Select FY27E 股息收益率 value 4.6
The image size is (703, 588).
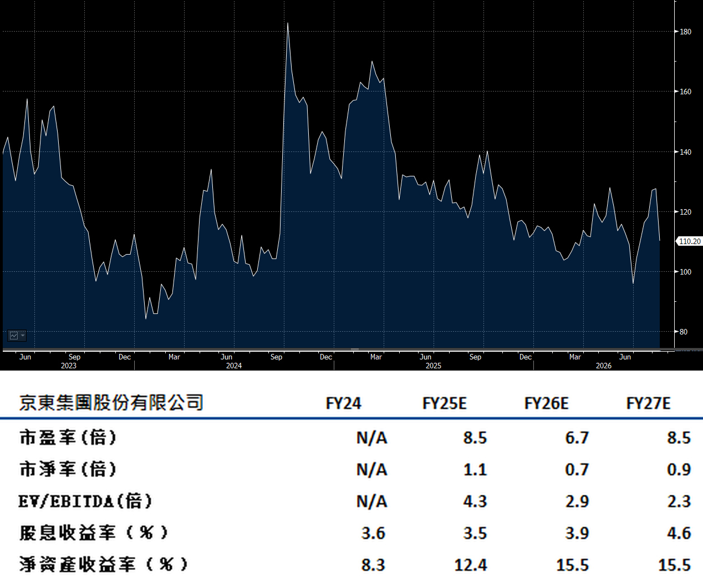(x=679, y=534)
